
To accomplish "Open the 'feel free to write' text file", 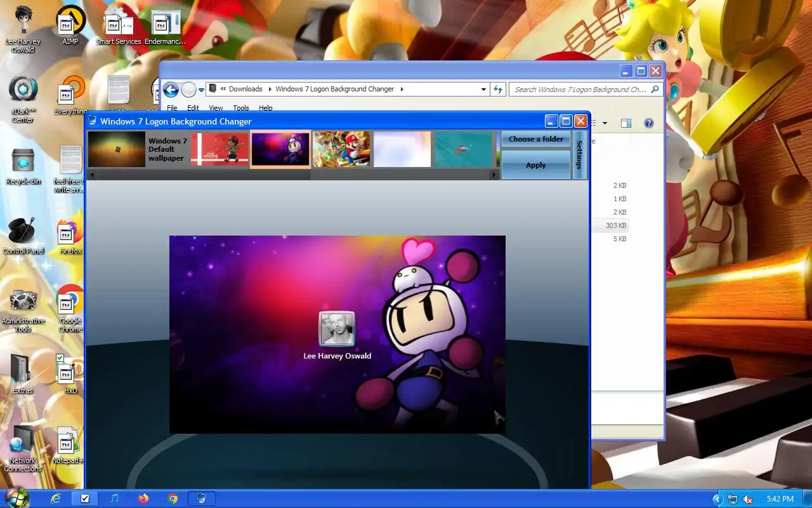I will tap(70, 170).
